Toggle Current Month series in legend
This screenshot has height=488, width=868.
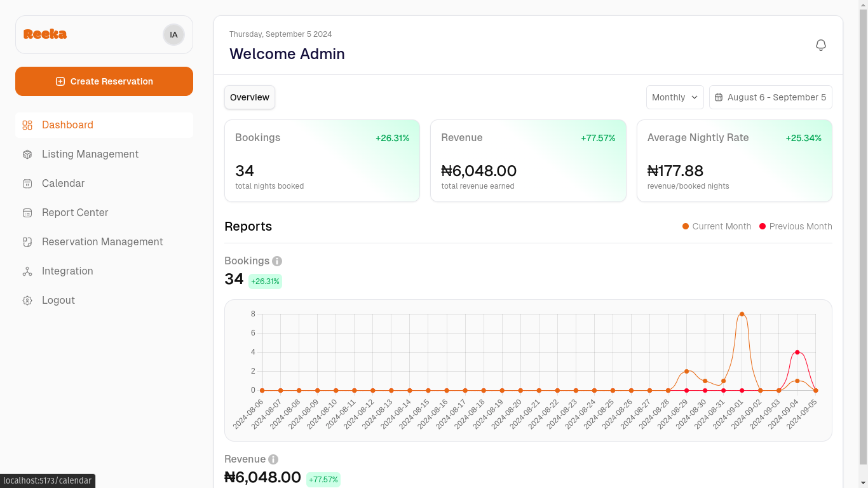tap(717, 226)
